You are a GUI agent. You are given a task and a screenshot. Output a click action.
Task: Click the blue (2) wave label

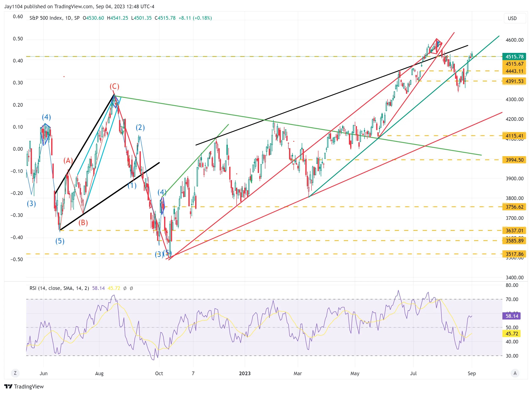[140, 127]
